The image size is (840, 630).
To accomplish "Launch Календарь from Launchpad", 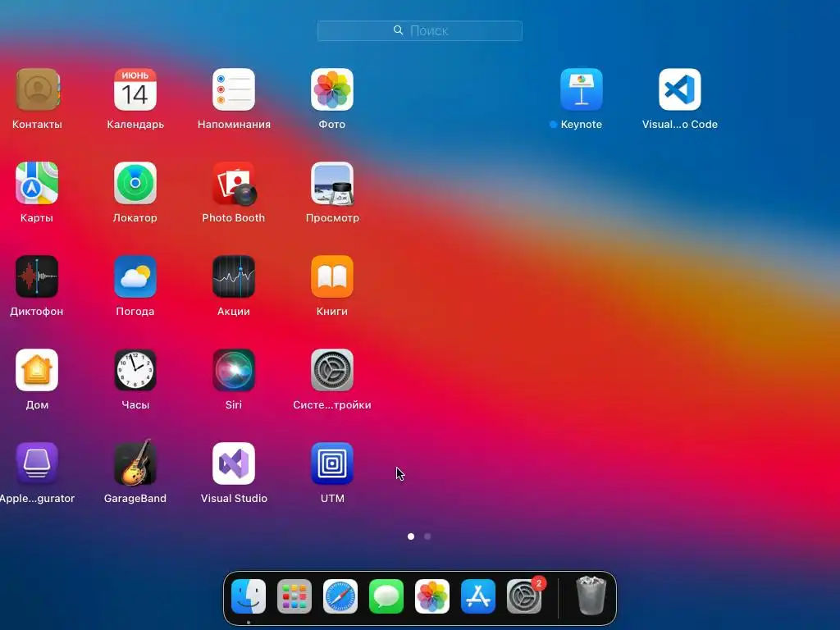I will click(135, 89).
